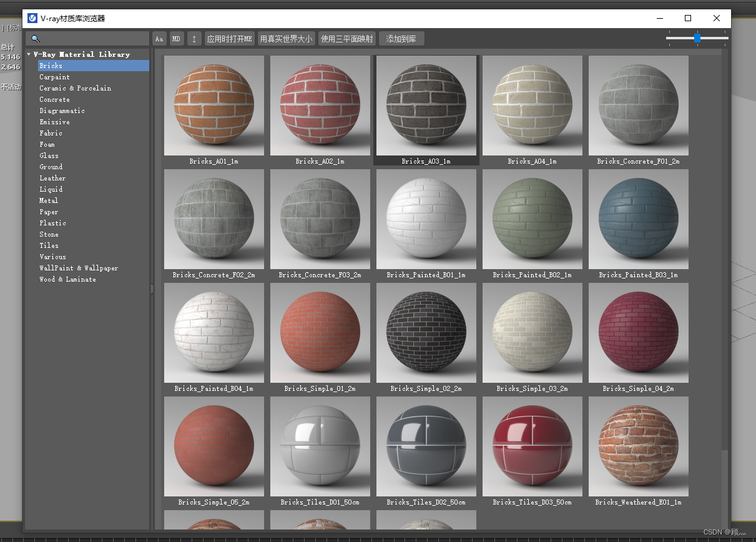
Task: Click the search magnifier icon
Action: pos(36,39)
